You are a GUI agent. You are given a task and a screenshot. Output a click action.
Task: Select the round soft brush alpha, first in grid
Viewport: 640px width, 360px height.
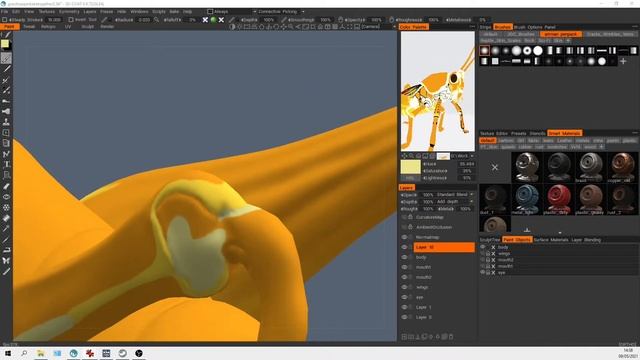point(484,51)
